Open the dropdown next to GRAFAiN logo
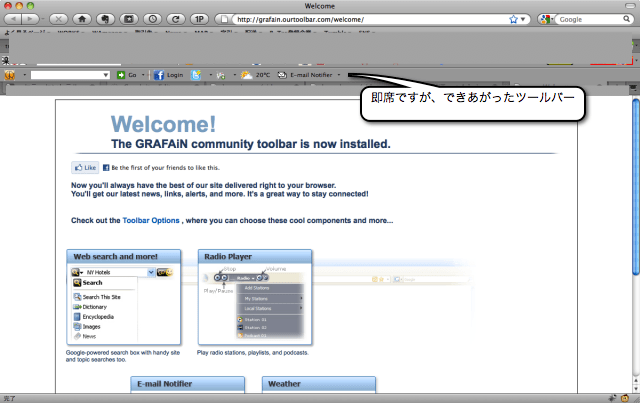The width and height of the screenshot is (640, 403). click(x=24, y=75)
